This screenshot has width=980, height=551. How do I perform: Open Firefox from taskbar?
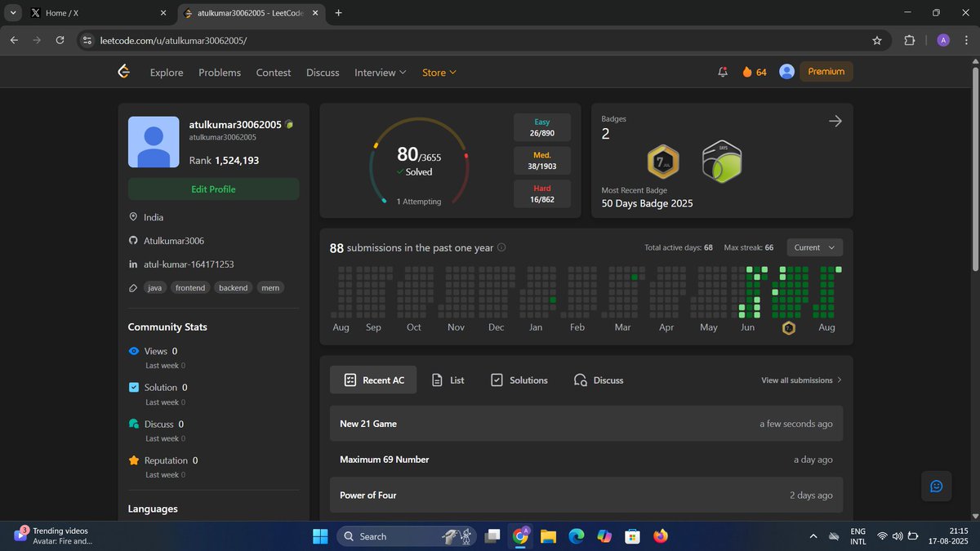660,536
